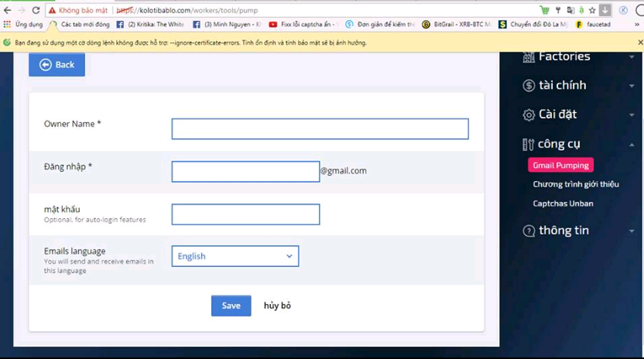Open the '(3) Minh Nguyen' Facebook bookmark
Viewport: 644px width, 359px height.
[227, 24]
